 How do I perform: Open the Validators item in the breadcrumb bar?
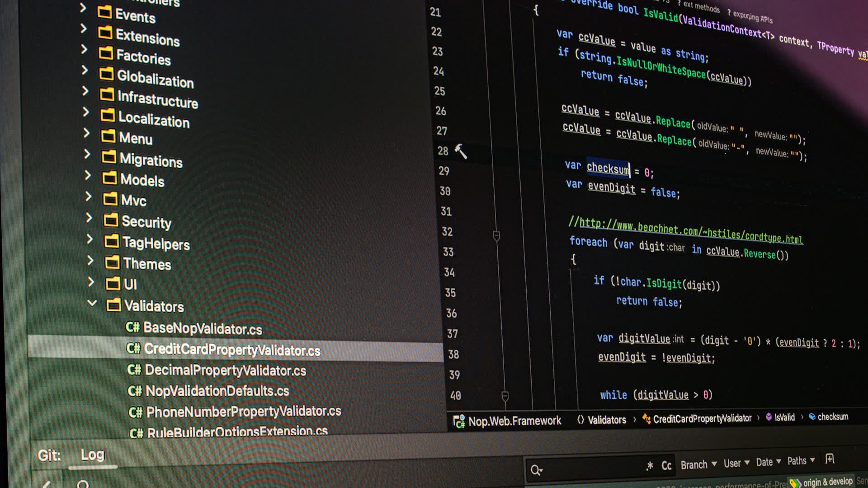607,420
